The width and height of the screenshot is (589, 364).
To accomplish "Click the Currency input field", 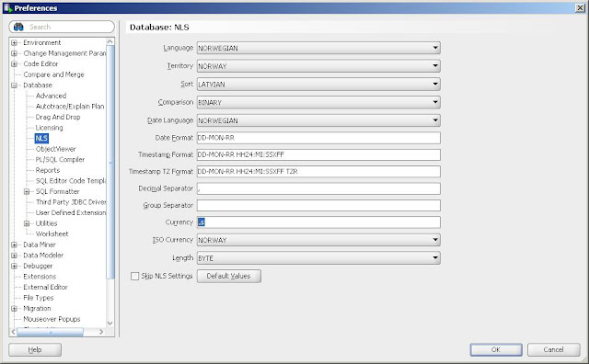I will [x=318, y=222].
